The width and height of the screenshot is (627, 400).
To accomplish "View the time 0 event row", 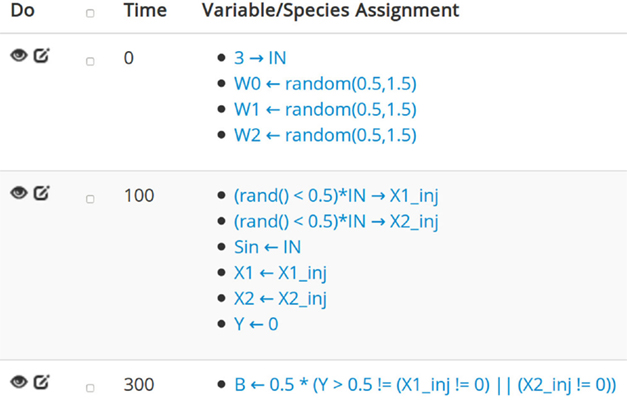I will pyautogui.click(x=18, y=55).
